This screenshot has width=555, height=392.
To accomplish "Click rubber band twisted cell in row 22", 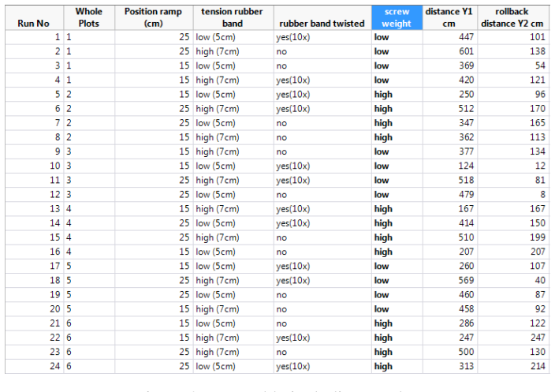I will tap(322, 338).
